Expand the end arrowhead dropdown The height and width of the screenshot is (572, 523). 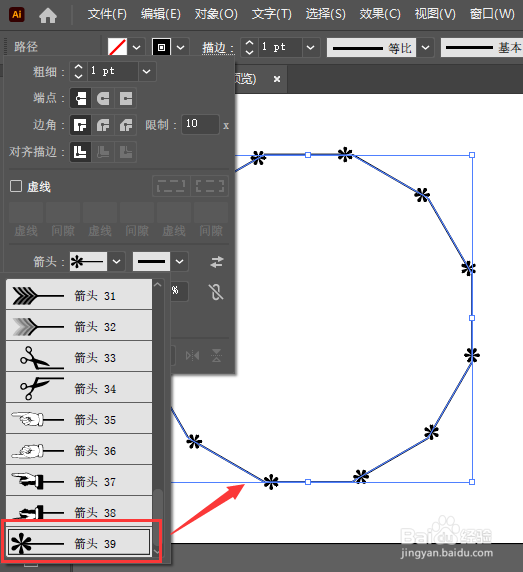point(179,262)
